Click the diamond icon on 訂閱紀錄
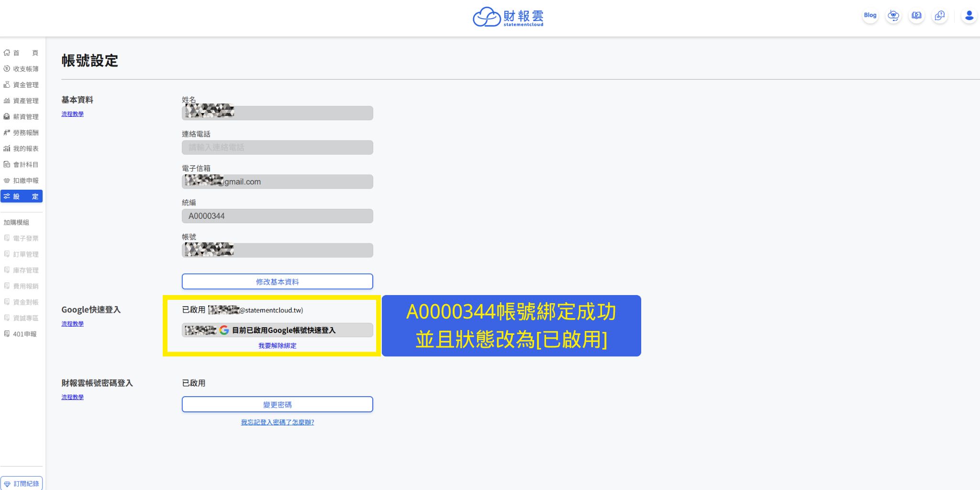Screen dimensions: 980x490 (7, 484)
